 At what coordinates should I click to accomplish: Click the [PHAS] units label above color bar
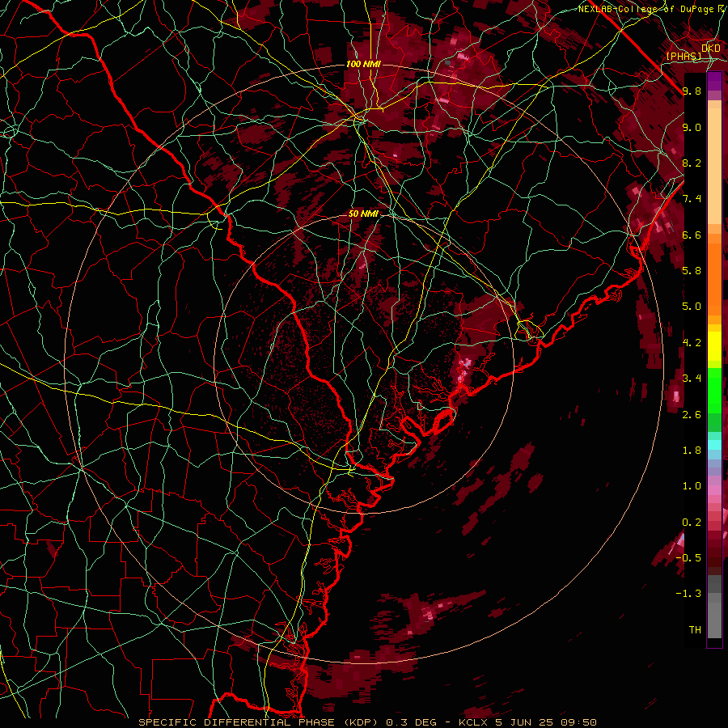click(x=684, y=57)
